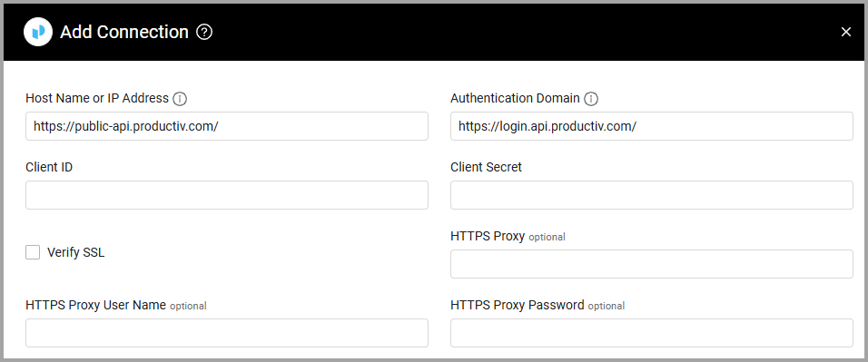Click the HTTPS Proxy User Name label
This screenshot has height=362, width=868.
coord(95,305)
